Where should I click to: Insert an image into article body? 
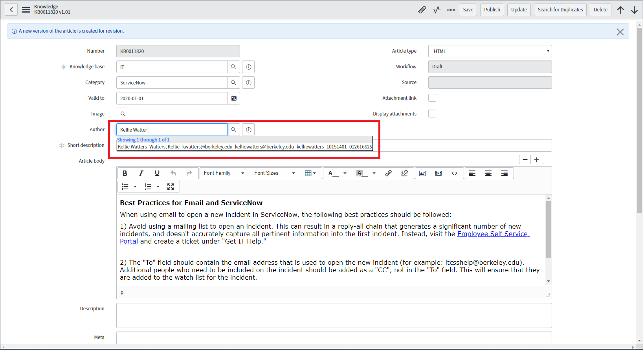(422, 173)
